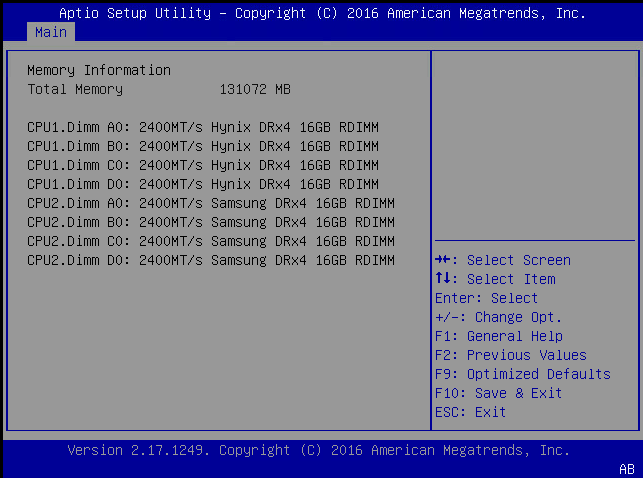Click the Enter: Select help line
643x478 pixels.
tap(486, 298)
